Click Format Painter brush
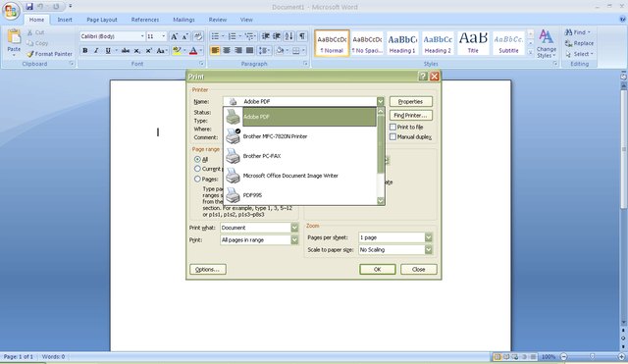Image resolution: width=628 pixels, height=364 pixels. [x=50, y=54]
